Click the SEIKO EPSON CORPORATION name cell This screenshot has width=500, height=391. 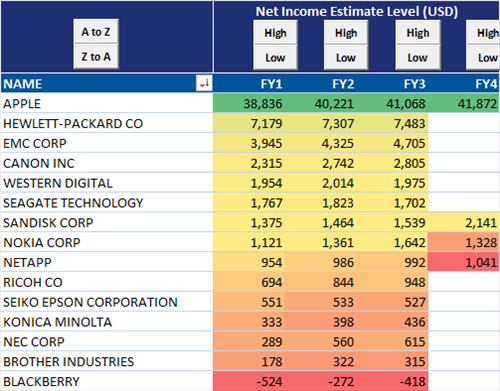pos(107,302)
